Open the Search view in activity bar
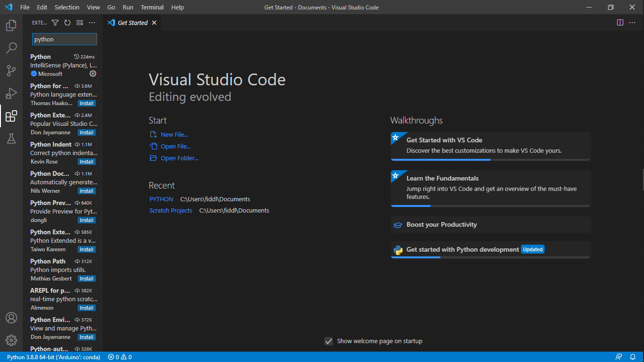 click(11, 48)
